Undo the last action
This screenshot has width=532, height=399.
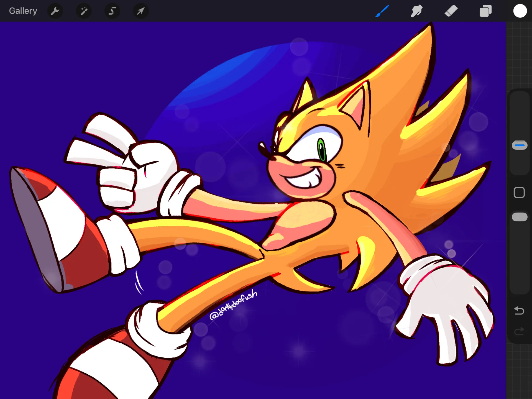coord(519,311)
